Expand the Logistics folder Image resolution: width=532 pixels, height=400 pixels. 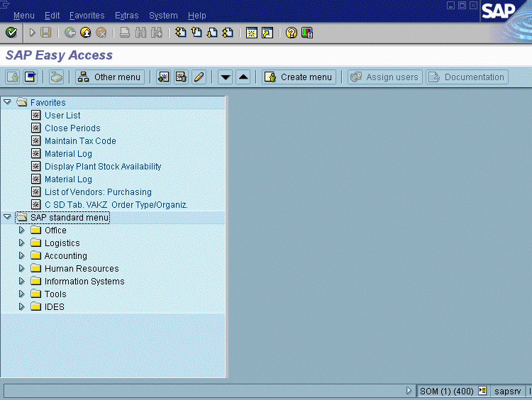pyautogui.click(x=21, y=243)
